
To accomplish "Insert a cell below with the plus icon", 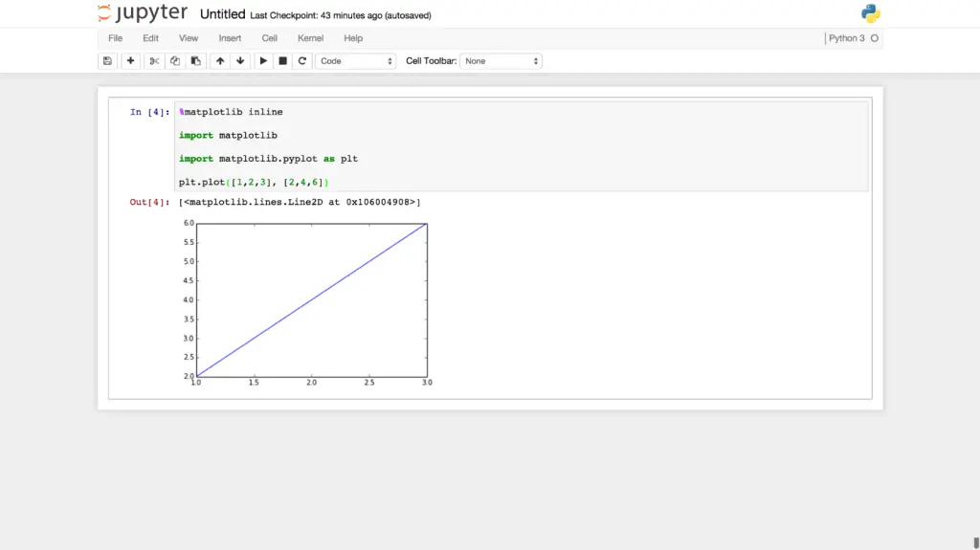I will [130, 61].
